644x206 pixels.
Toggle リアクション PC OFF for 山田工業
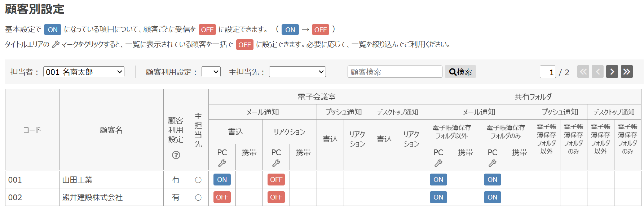[x=276, y=179]
